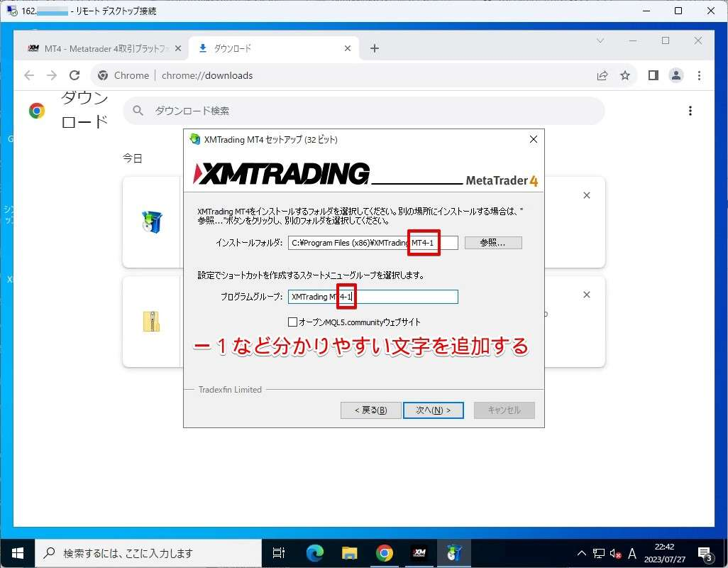The height and width of the screenshot is (568, 728).
Task: Open network status in system tray
Action: click(x=598, y=553)
